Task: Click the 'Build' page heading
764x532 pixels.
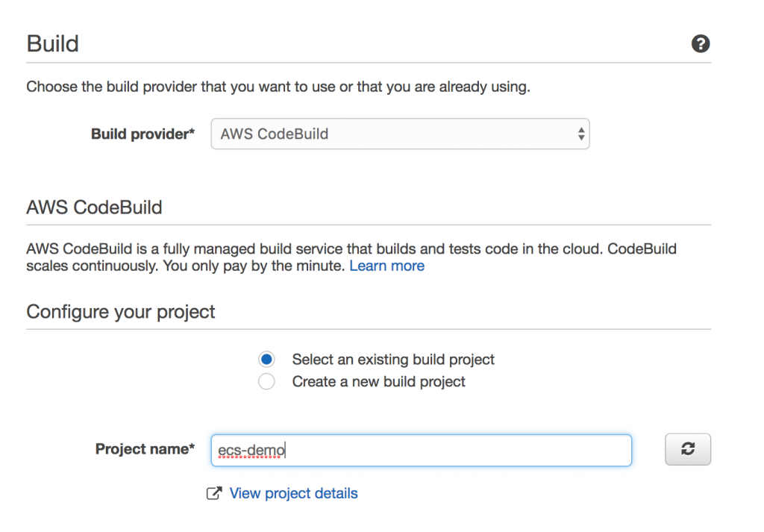Action: (52, 43)
